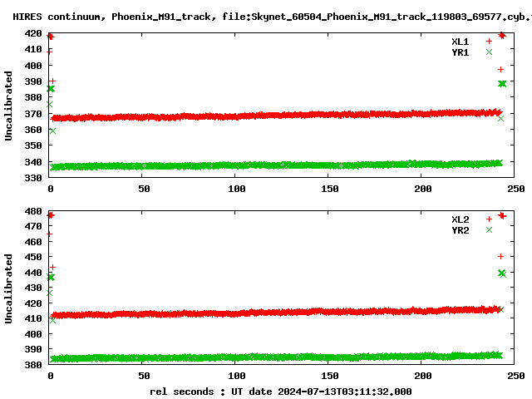Click the XL2 legend label

coord(460,219)
